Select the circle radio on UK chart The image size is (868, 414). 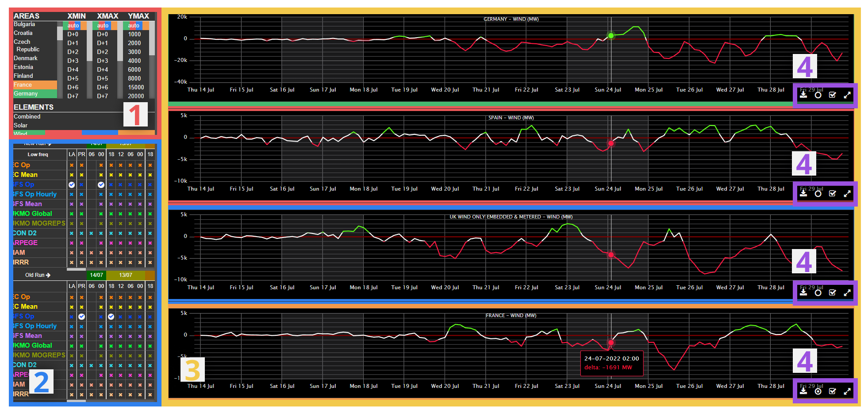pyautogui.click(x=818, y=292)
